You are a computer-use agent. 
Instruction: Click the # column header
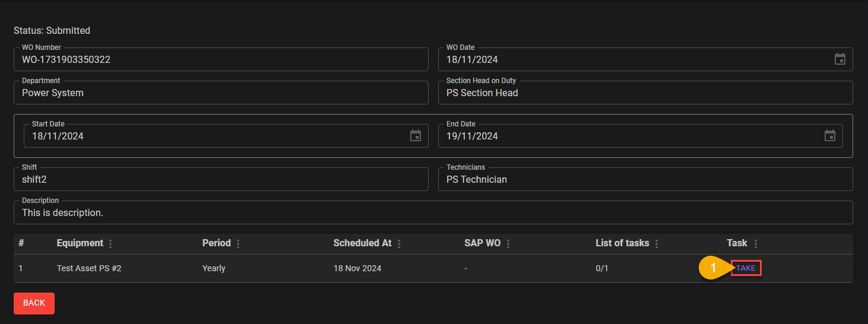point(21,243)
